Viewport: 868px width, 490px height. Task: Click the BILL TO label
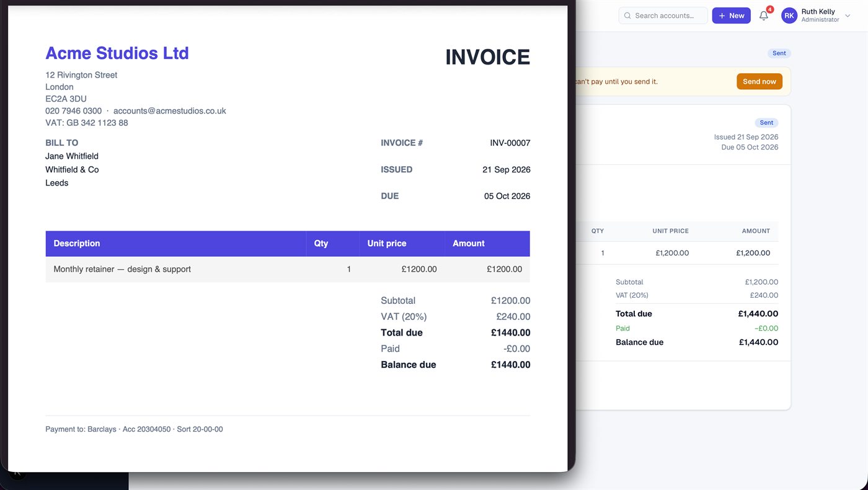[61, 143]
